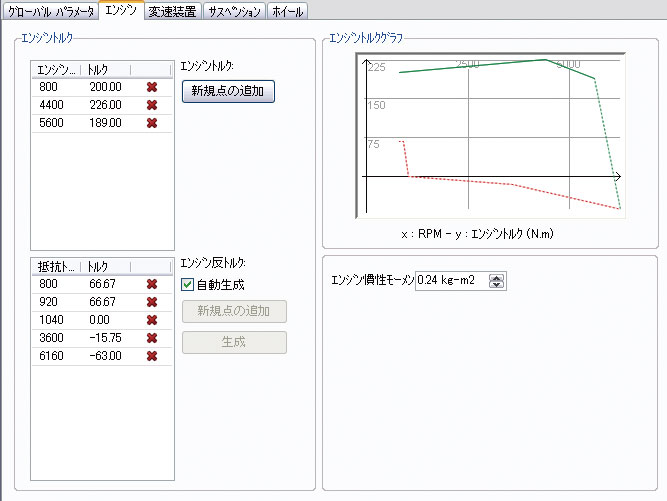Select the 6160 resistance rpm cell
Viewport: 667px width, 501px height.
click(51, 356)
